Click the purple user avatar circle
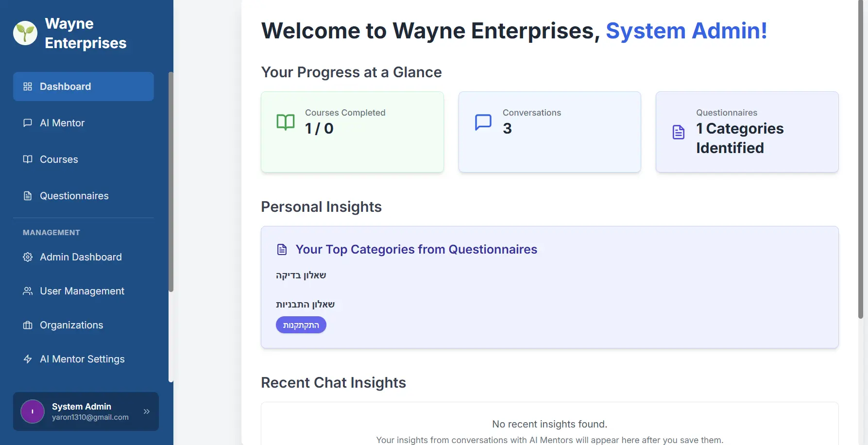This screenshot has width=868, height=445. pyautogui.click(x=33, y=411)
